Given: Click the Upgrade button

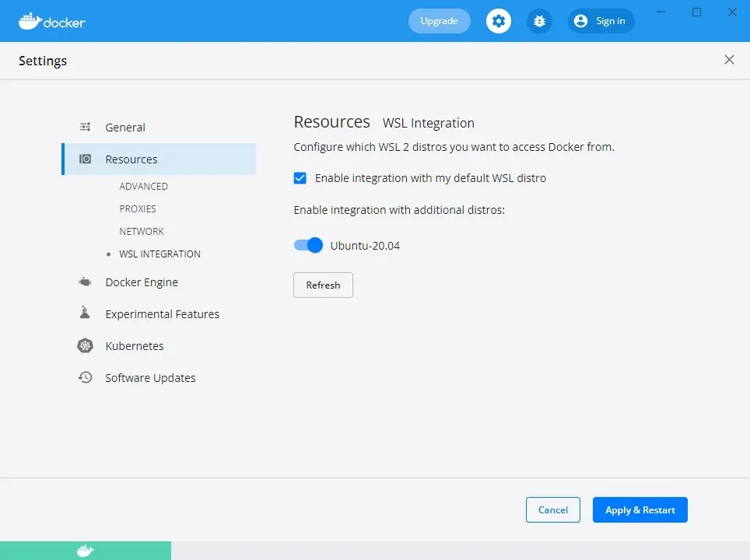Looking at the screenshot, I should (439, 21).
